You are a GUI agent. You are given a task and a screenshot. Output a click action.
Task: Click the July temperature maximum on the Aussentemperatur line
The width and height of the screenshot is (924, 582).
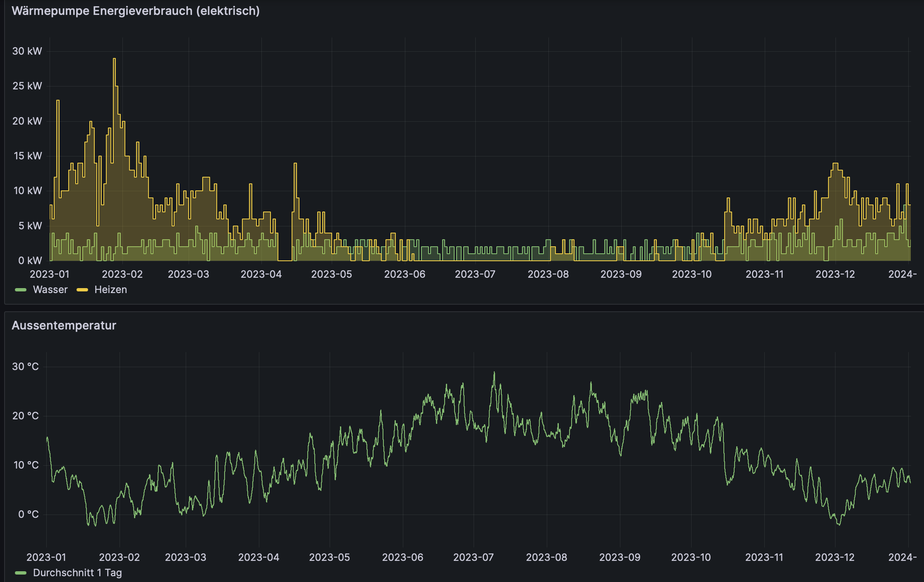[x=494, y=373]
